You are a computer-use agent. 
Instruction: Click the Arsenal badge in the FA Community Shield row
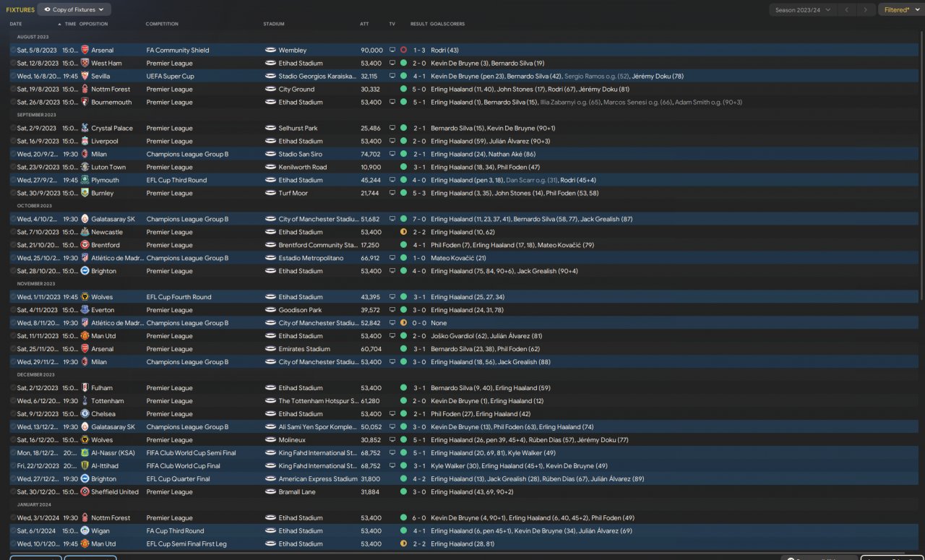(85, 51)
